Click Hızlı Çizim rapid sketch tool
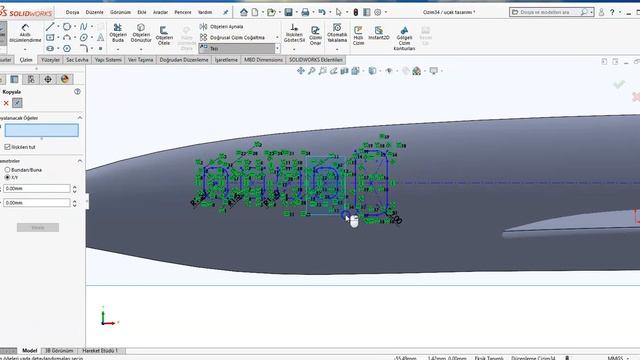This screenshot has width=640, height=360. (x=358, y=35)
